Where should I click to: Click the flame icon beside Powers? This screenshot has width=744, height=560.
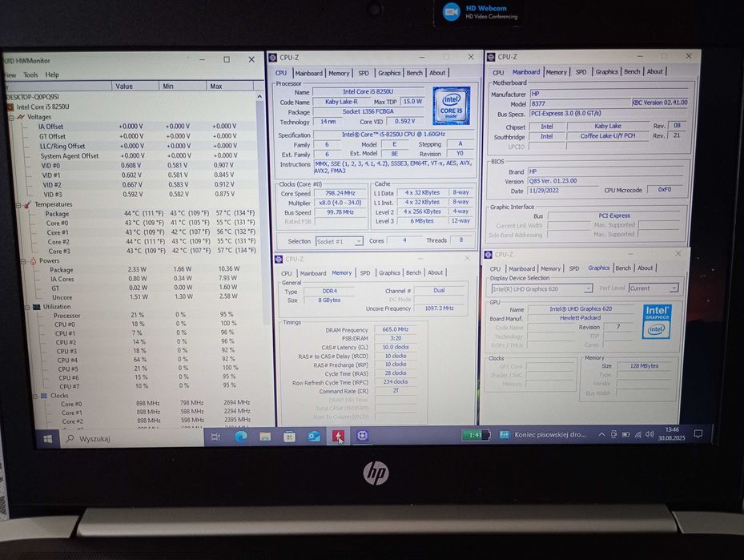pyautogui.click(x=33, y=261)
